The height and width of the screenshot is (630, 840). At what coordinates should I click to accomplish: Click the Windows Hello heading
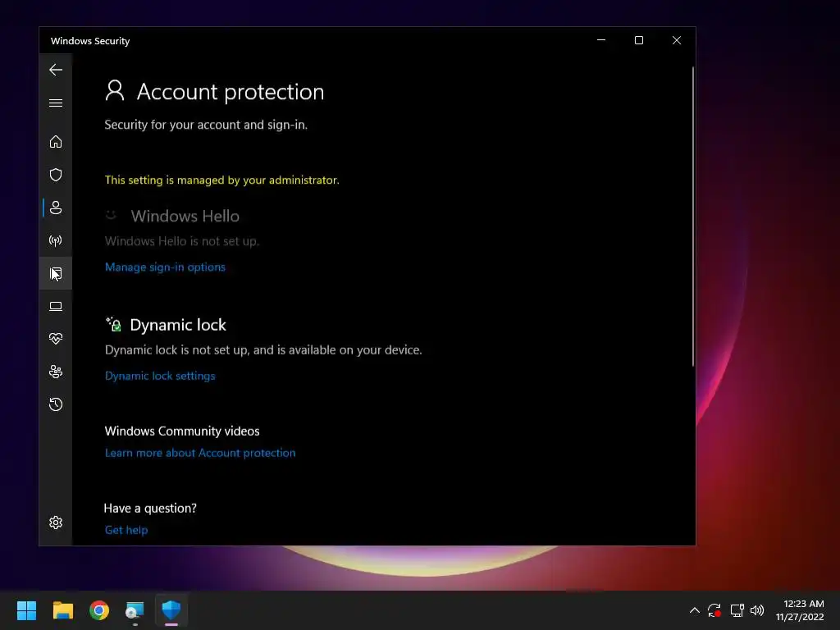[x=185, y=216]
